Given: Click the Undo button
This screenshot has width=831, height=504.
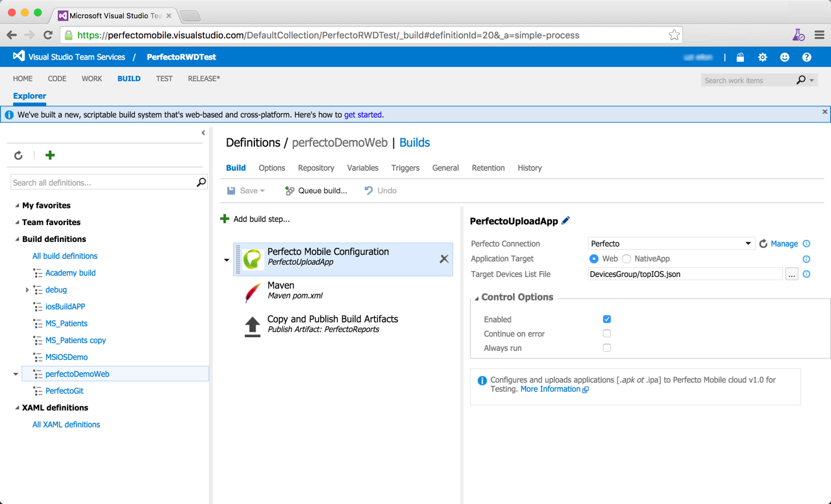Looking at the screenshot, I should click(x=380, y=191).
